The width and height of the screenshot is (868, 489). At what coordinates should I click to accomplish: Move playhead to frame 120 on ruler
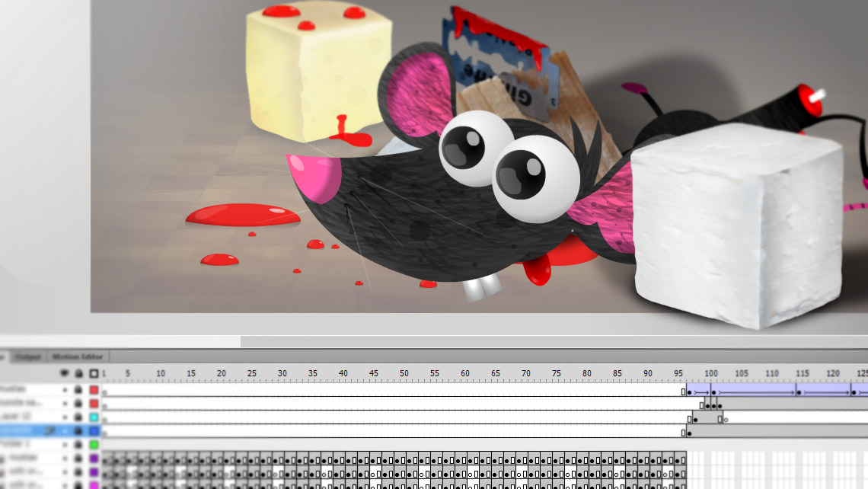point(832,374)
